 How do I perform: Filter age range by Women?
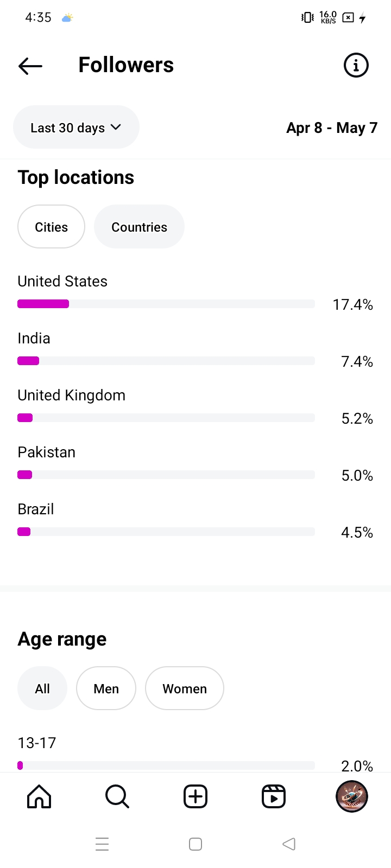click(x=185, y=688)
